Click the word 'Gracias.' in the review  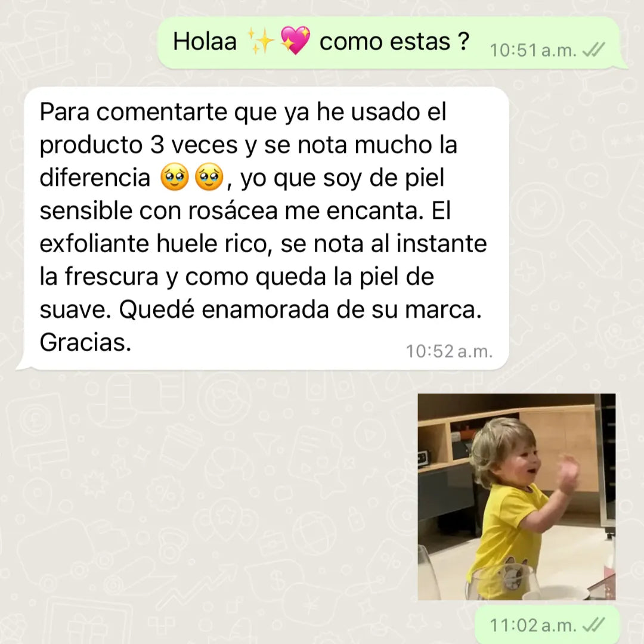tap(85, 342)
